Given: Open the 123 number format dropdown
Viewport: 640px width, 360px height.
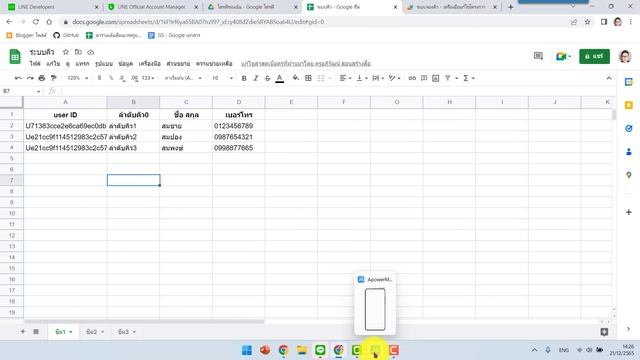Looking at the screenshot, I should 148,78.
